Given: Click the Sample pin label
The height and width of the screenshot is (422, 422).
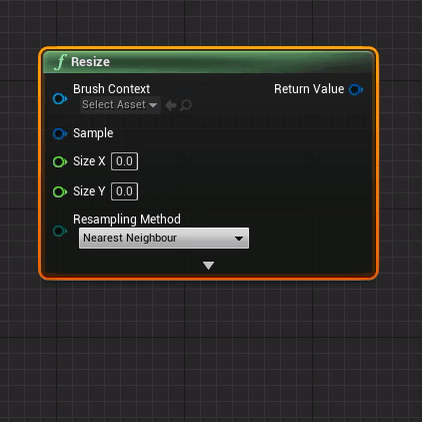Looking at the screenshot, I should 93,133.
